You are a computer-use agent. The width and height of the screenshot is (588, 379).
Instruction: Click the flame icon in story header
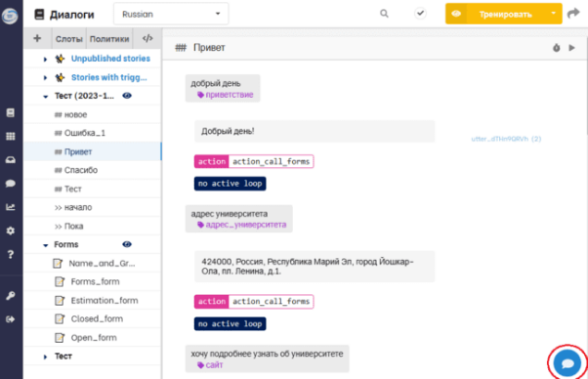coord(556,48)
